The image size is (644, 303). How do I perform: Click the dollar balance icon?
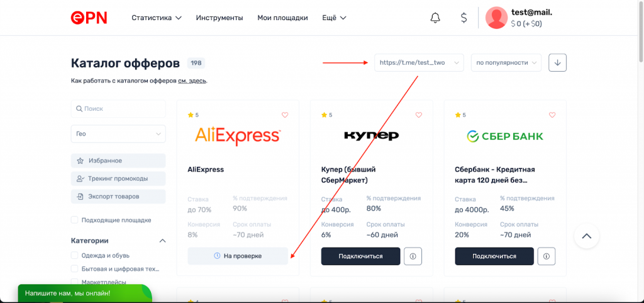pyautogui.click(x=464, y=18)
